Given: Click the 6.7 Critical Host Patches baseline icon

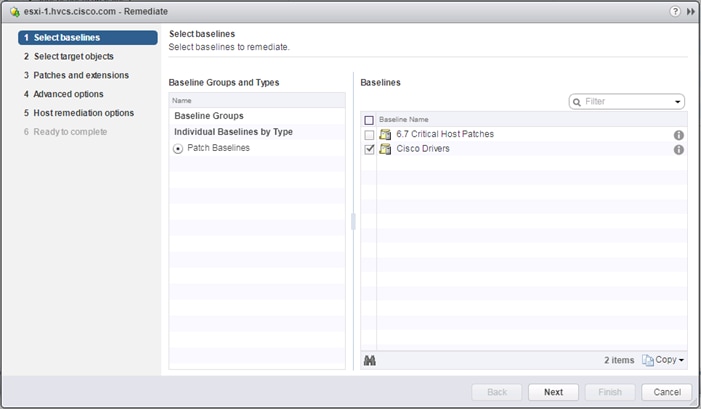Looking at the screenshot, I should click(x=385, y=134).
